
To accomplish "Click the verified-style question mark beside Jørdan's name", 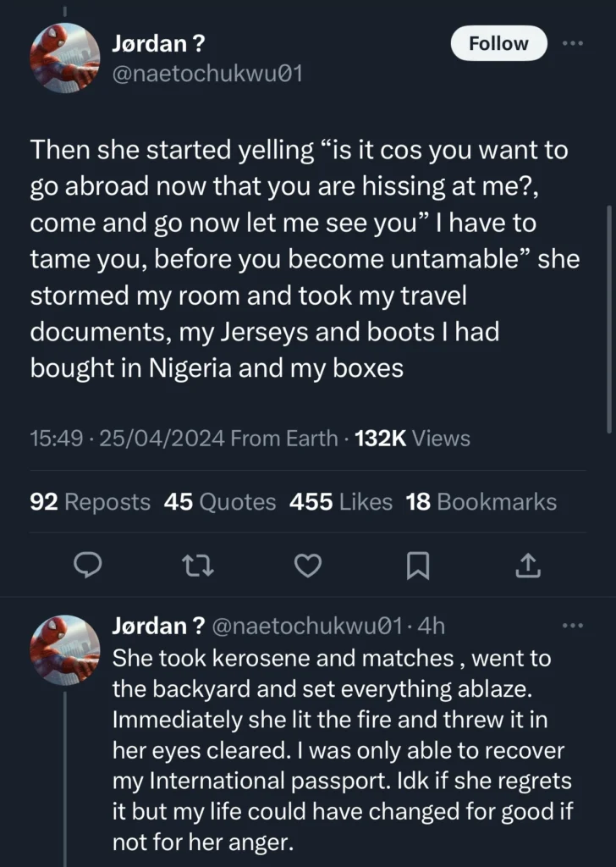I will (x=201, y=43).
